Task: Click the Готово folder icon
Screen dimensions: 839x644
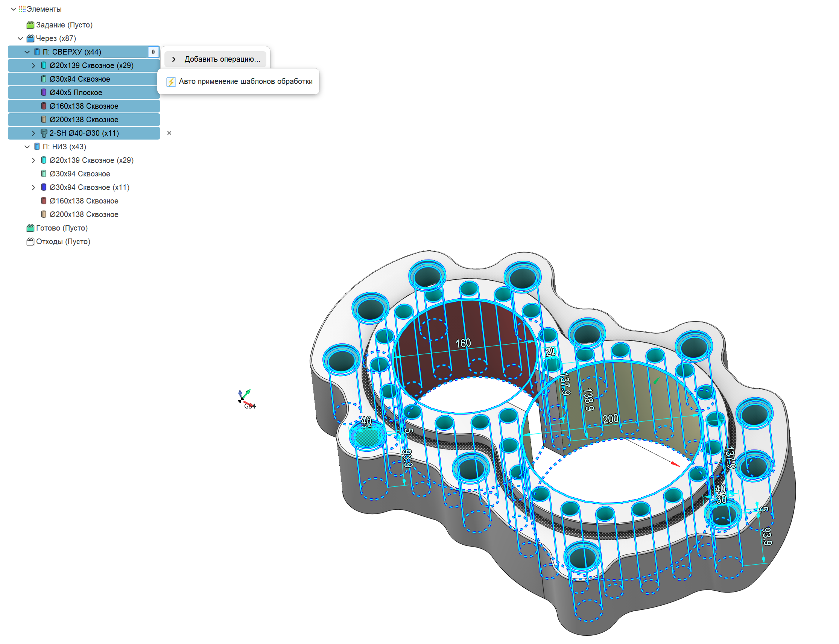Action: coord(30,228)
